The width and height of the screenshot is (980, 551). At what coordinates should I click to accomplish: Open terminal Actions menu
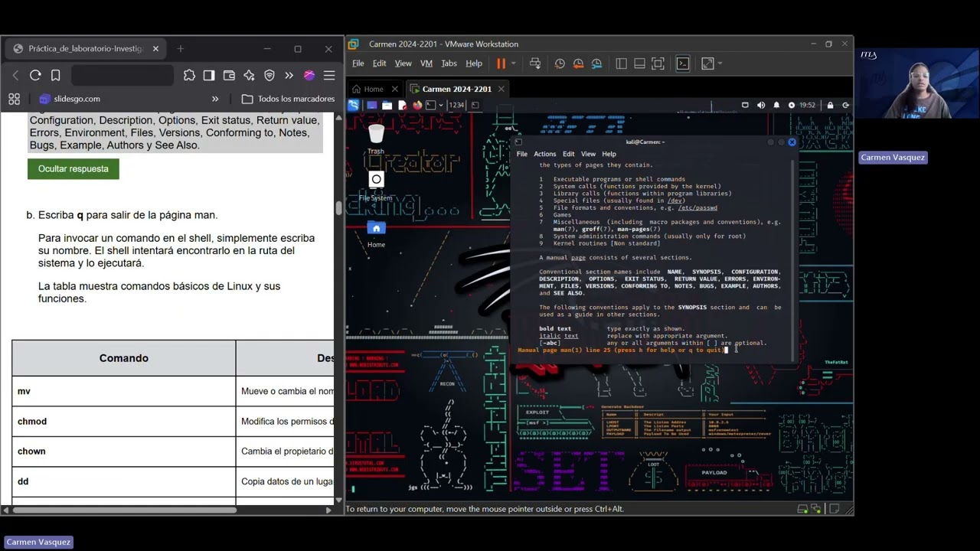544,154
